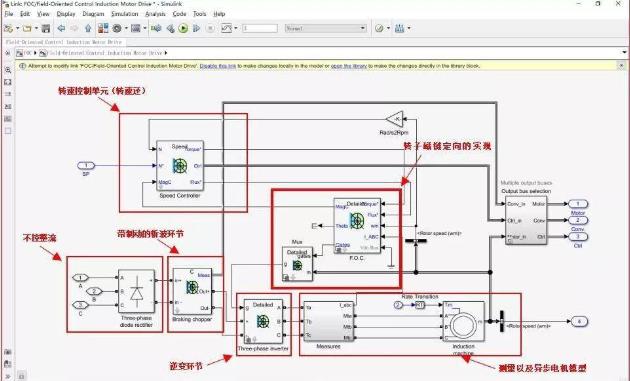Open dropdown arrow next to New Model
The height and width of the screenshot is (381, 630).
pyautogui.click(x=17, y=29)
